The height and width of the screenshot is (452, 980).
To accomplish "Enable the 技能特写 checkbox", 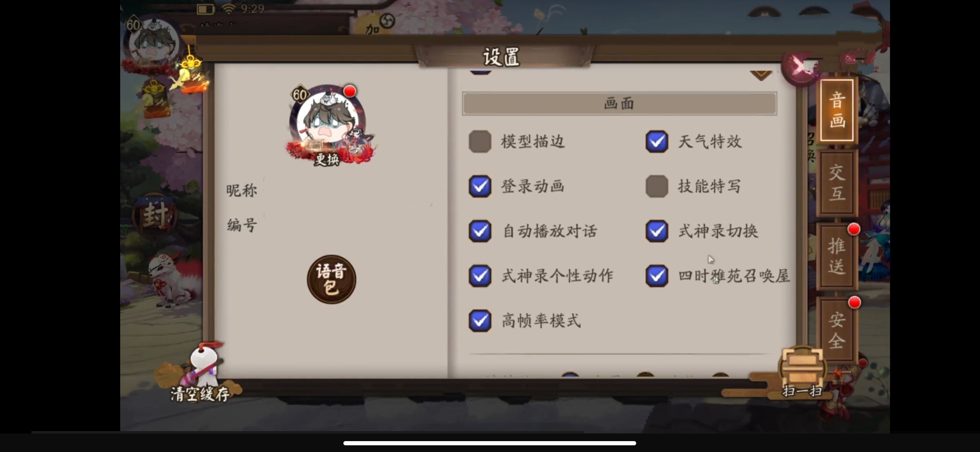I will point(657,186).
